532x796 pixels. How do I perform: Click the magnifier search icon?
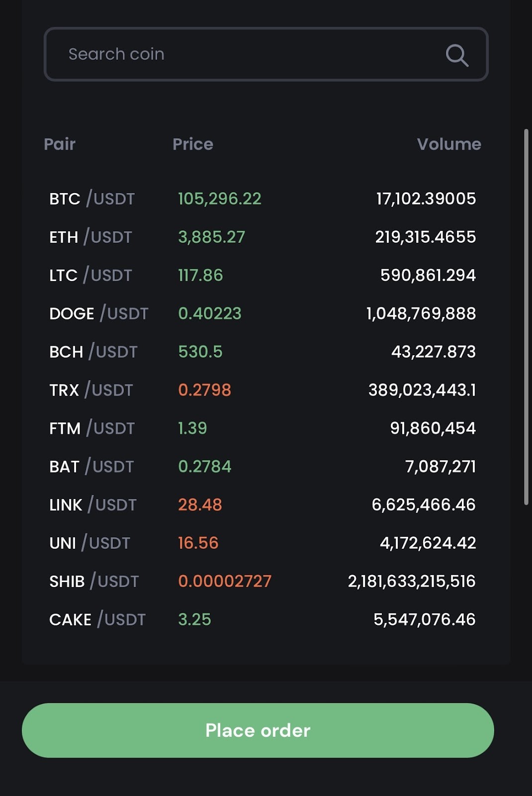click(x=457, y=55)
